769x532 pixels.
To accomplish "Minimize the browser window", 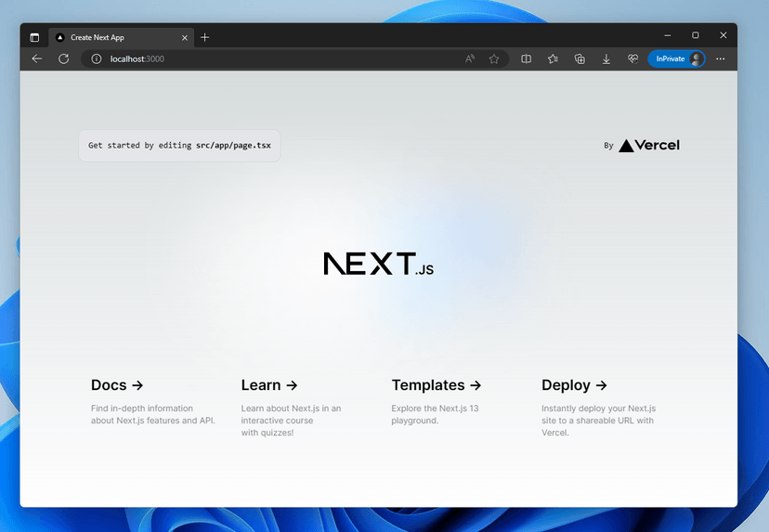I will tap(668, 35).
